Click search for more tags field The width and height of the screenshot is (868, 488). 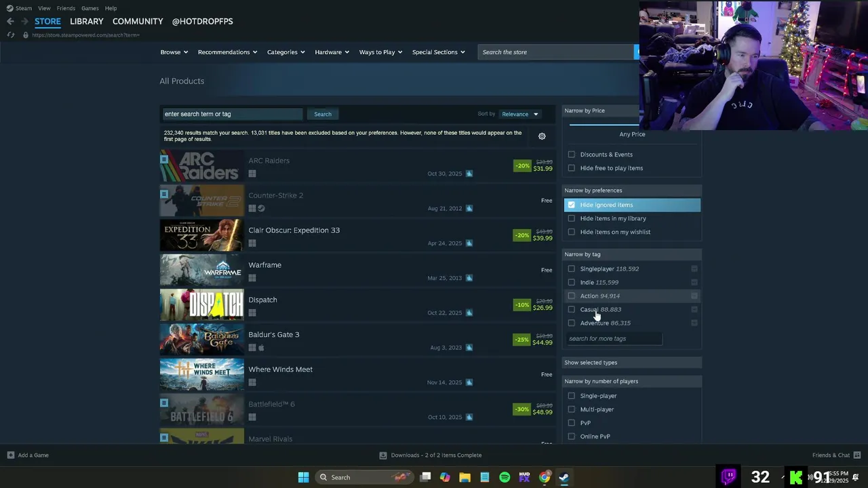(614, 339)
